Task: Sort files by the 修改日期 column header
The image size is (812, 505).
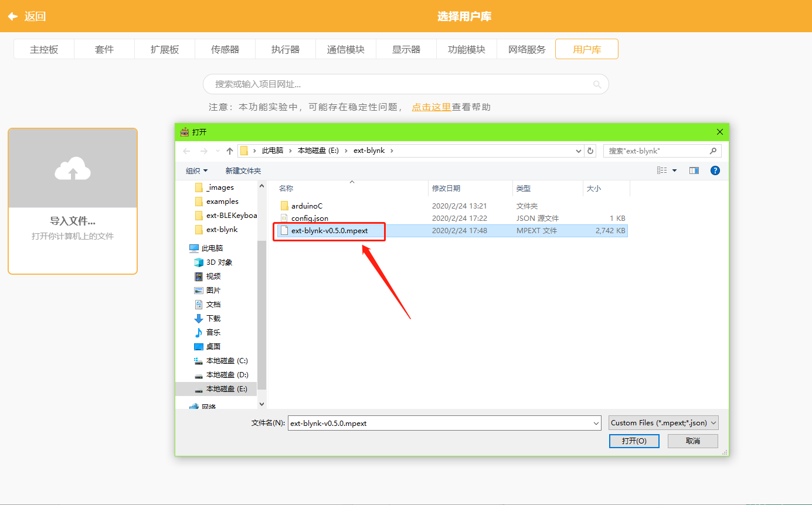Action: (x=470, y=189)
